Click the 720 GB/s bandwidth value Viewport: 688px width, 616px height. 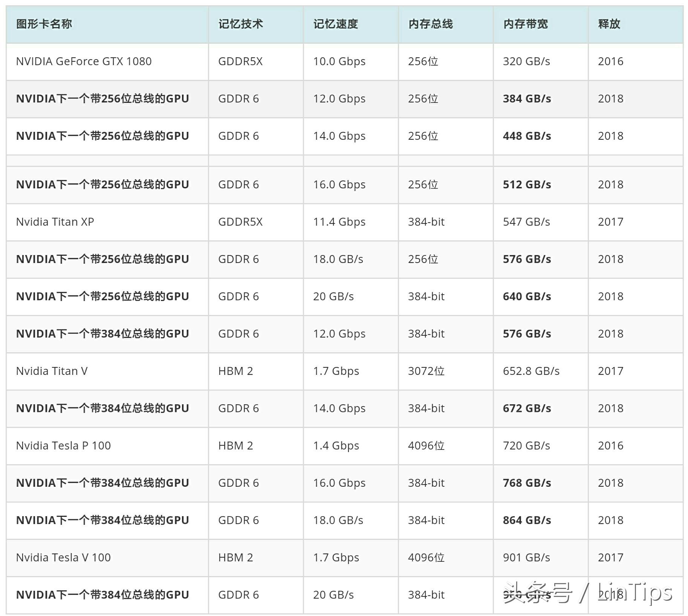[526, 446]
